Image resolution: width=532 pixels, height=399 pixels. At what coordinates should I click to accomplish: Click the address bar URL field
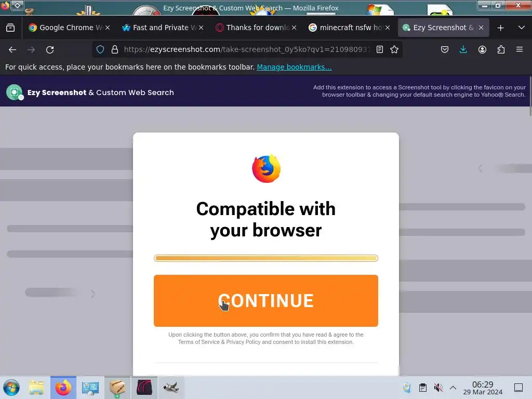point(247,49)
